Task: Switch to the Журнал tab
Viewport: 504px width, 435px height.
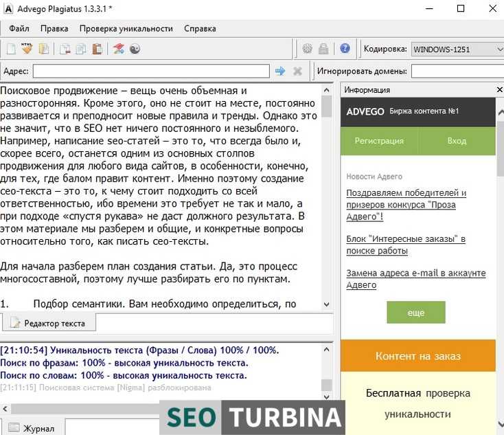Action: pos(32,427)
